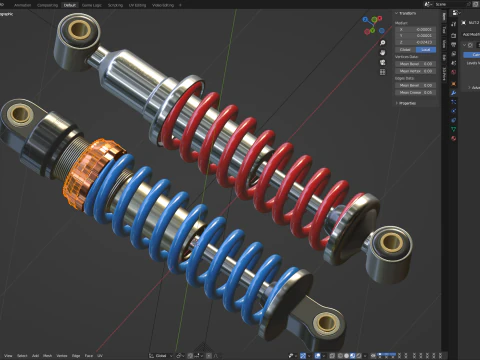Open the Select menu in viewport header
The width and height of the screenshot is (480, 360).
coord(22,356)
